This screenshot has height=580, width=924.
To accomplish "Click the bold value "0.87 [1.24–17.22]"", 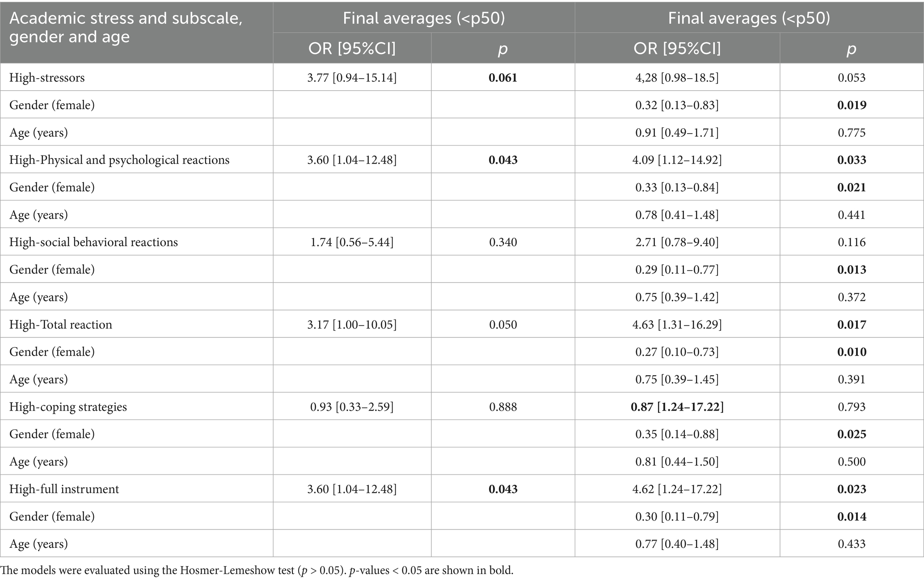I will tap(677, 407).
